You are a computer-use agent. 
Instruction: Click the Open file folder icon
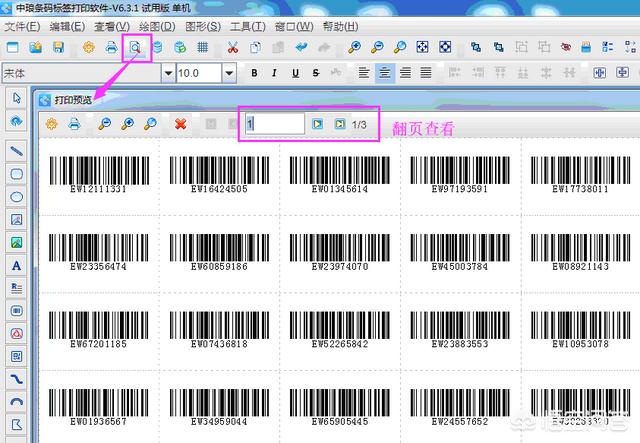(36, 47)
